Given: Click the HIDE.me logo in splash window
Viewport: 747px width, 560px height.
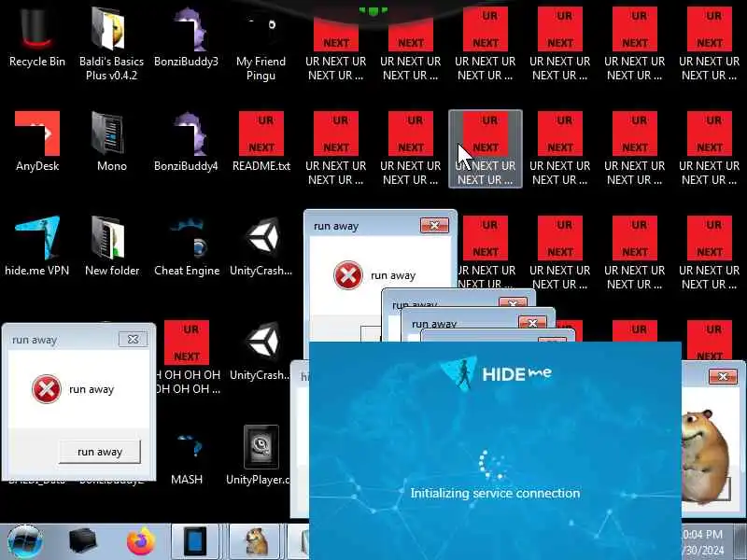Looking at the screenshot, I should [496, 372].
